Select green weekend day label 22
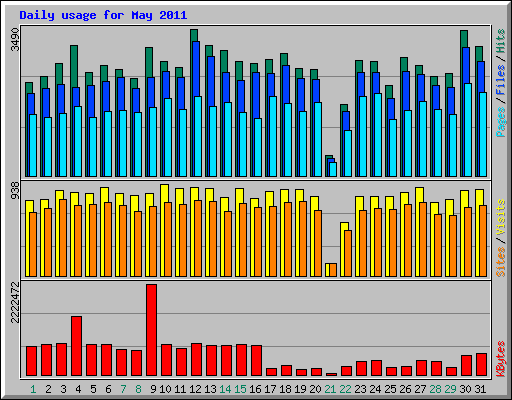Image resolution: width=512 pixels, height=400 pixels. tap(345, 389)
